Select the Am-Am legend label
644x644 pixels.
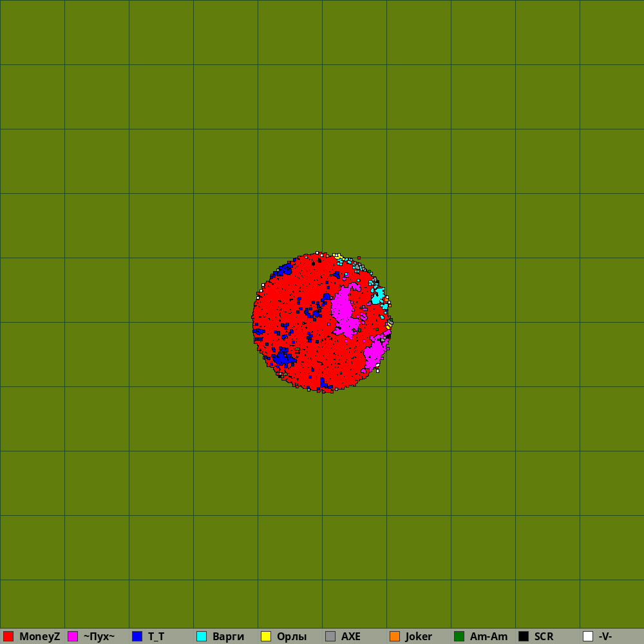click(489, 637)
